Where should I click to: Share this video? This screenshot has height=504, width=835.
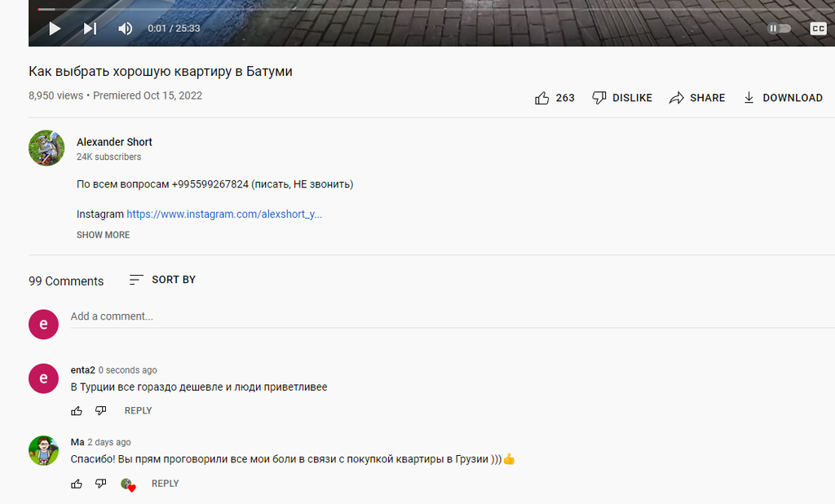point(697,98)
